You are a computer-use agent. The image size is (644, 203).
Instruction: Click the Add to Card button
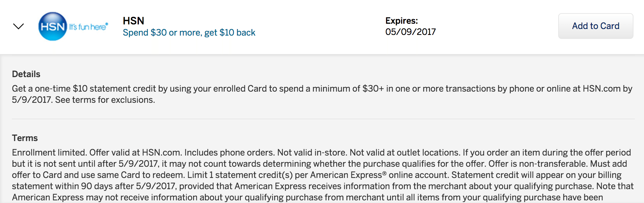tap(596, 26)
